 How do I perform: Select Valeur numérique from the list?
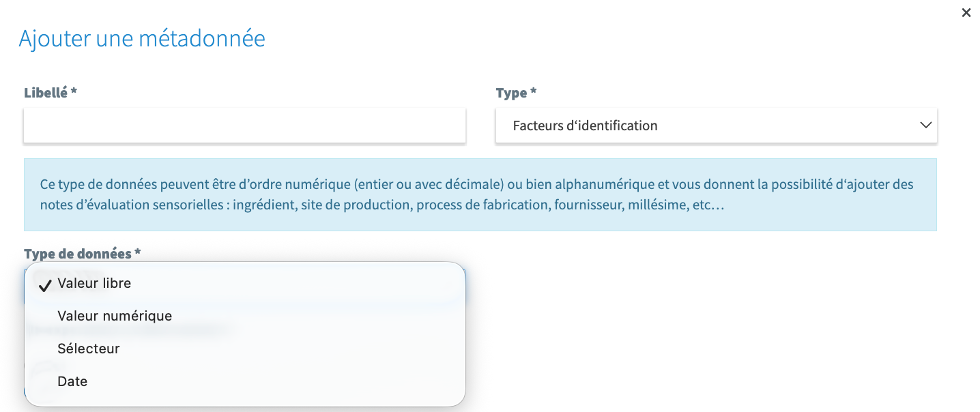[x=115, y=316]
